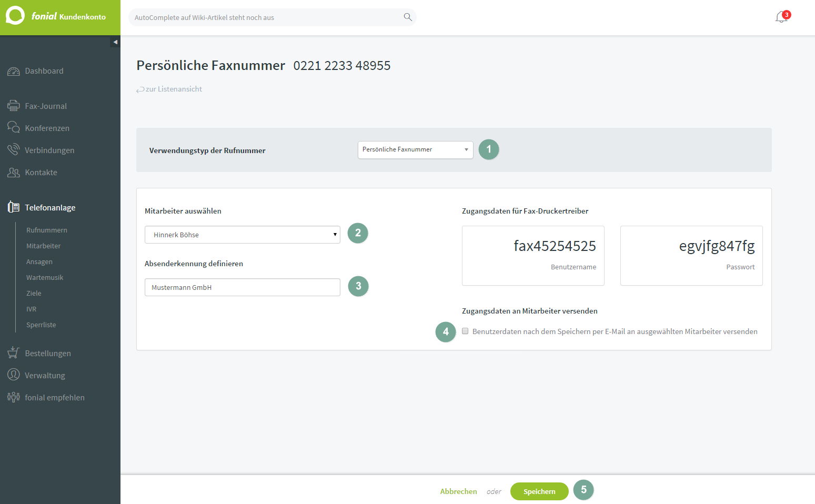Click the Verwaltung user icon
Viewport: 815px width, 504px height.
(x=14, y=375)
